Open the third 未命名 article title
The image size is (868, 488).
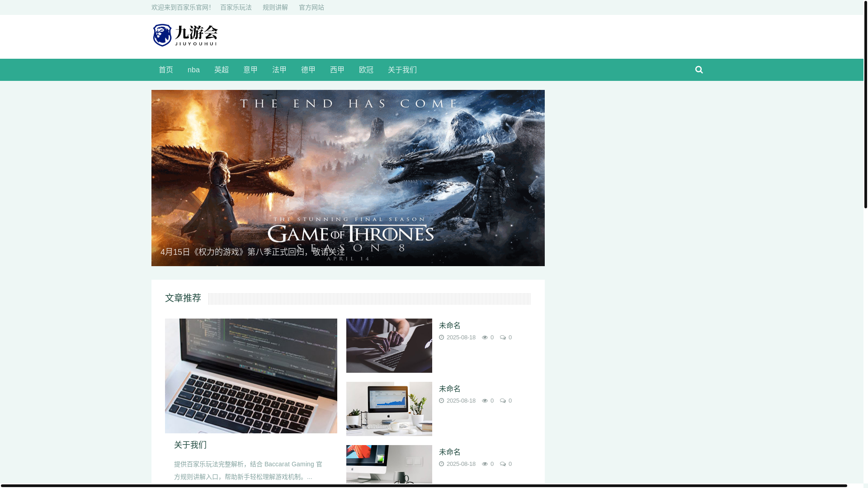450,452
